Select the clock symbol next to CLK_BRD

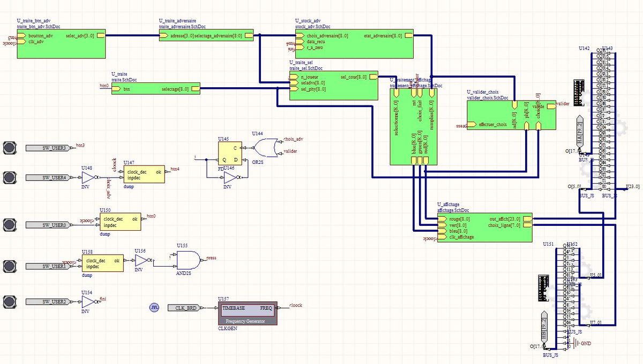154,308
